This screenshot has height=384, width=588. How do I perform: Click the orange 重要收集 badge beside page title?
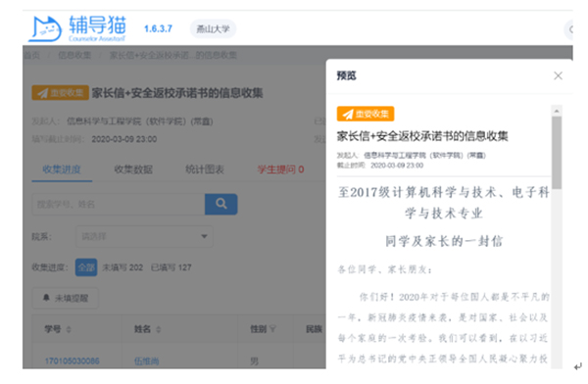click(x=61, y=93)
